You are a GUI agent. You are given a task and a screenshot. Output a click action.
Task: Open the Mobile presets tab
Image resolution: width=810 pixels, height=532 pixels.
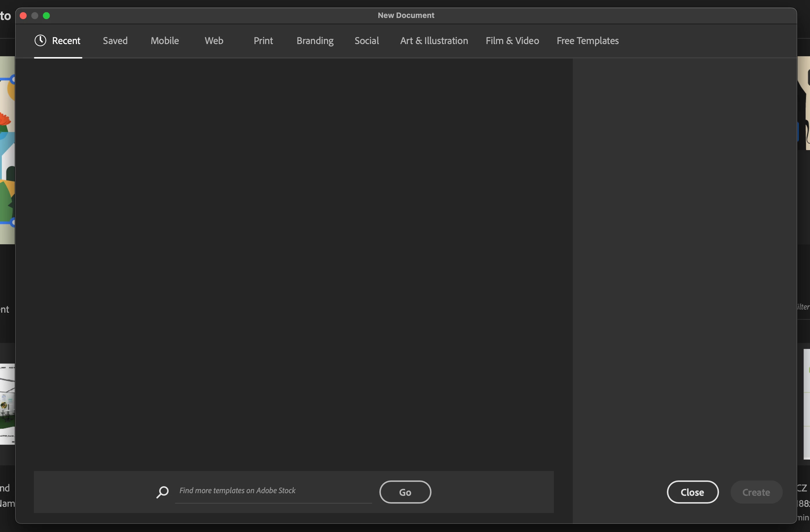pyautogui.click(x=165, y=41)
